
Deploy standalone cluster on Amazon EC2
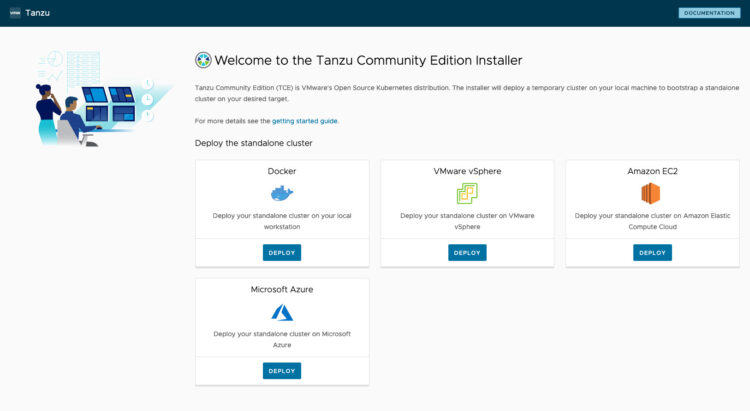652,253
